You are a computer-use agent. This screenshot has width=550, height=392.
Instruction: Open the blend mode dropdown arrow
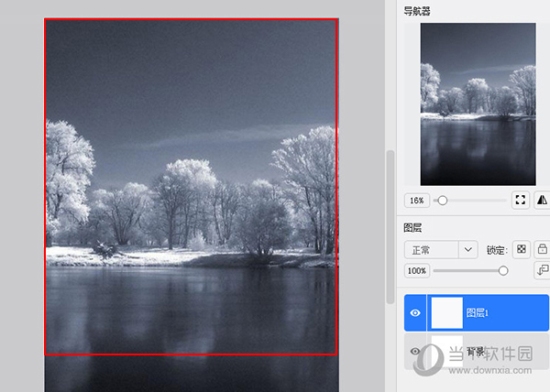[x=467, y=250]
